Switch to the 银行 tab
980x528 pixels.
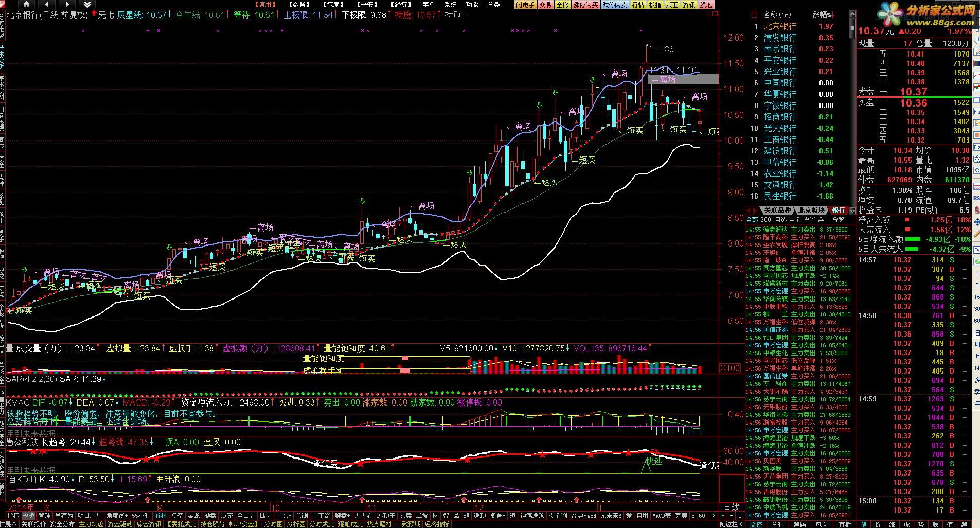(839, 210)
